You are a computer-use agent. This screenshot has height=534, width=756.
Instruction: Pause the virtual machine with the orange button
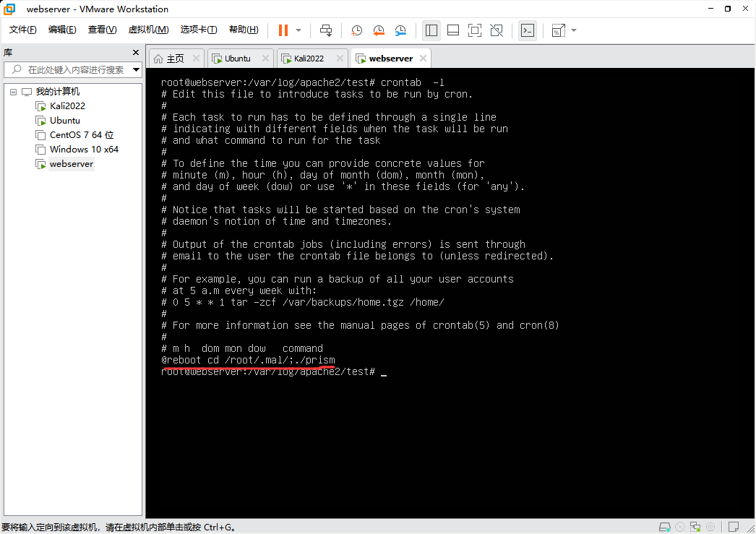click(x=283, y=30)
